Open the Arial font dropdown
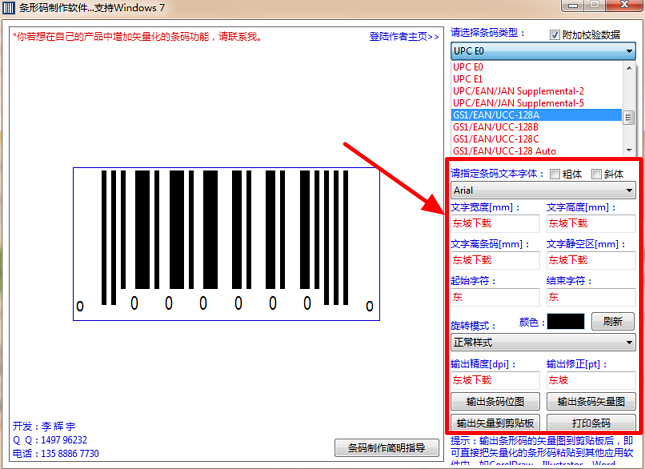This screenshot has width=645, height=469. 543,190
